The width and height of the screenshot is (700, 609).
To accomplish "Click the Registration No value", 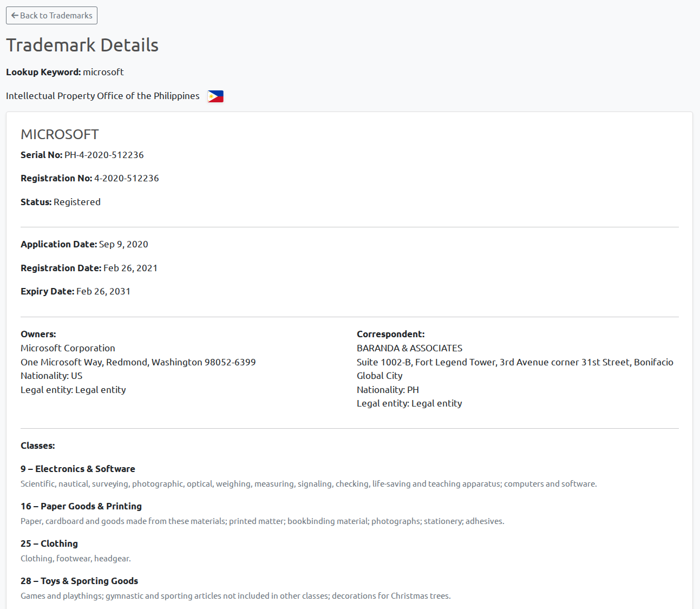I will pyautogui.click(x=126, y=178).
